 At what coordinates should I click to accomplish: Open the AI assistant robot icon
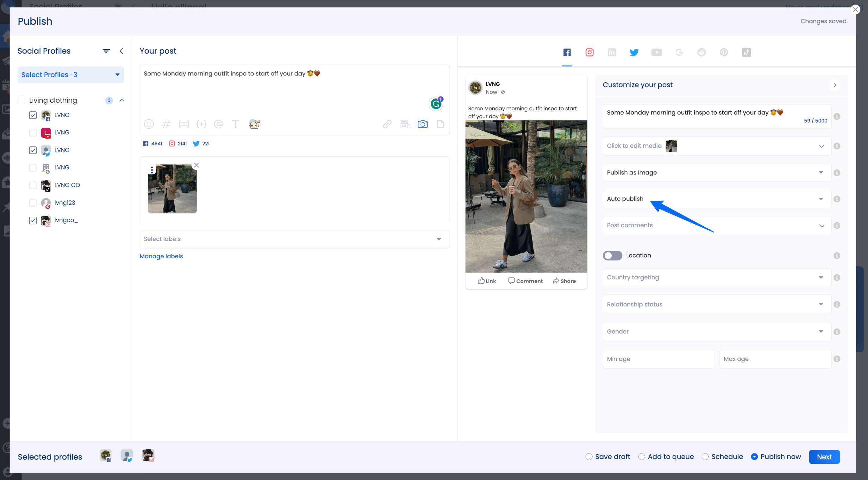point(254,124)
